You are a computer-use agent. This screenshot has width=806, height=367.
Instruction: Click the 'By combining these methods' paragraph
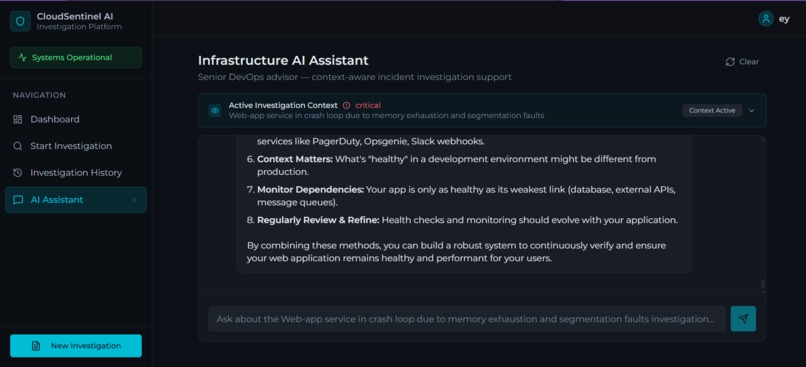(456, 252)
